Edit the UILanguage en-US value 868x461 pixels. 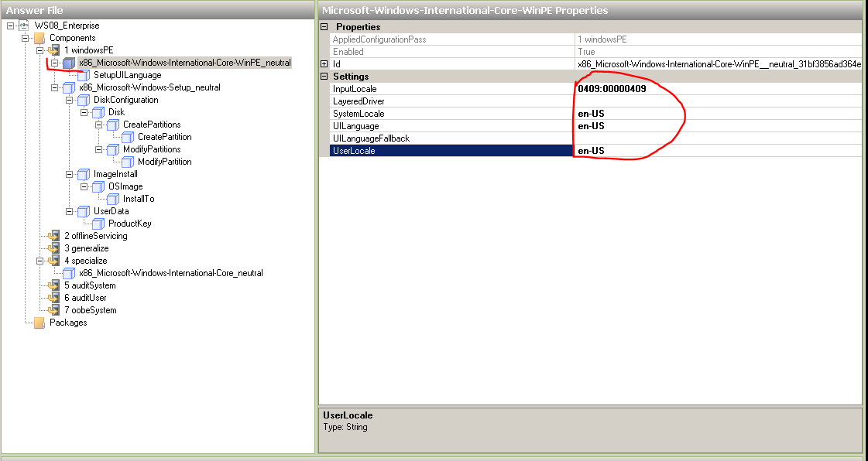tap(718, 126)
